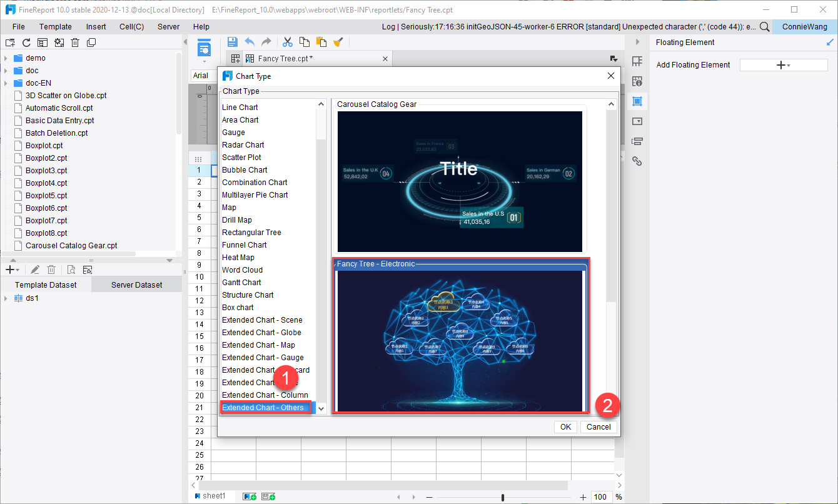Open the hyperlink panel icon in right sidebar

tap(637, 161)
